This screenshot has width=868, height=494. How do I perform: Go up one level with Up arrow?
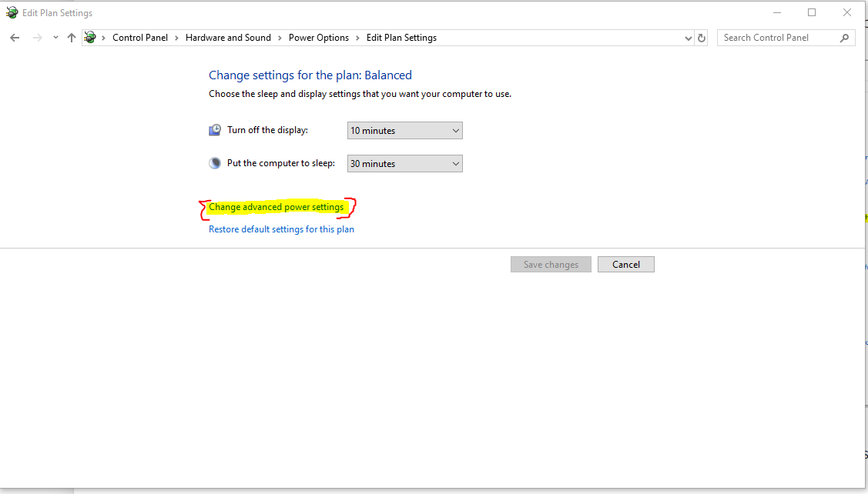[72, 38]
